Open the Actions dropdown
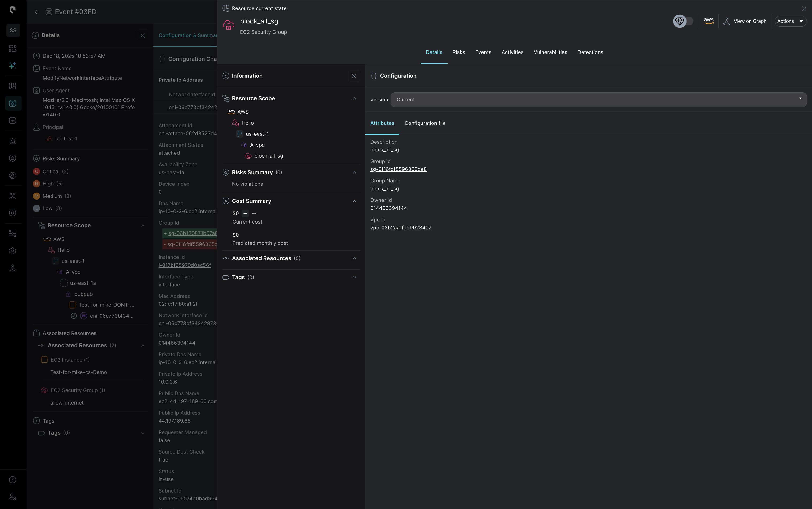This screenshot has height=509, width=812. [790, 21]
